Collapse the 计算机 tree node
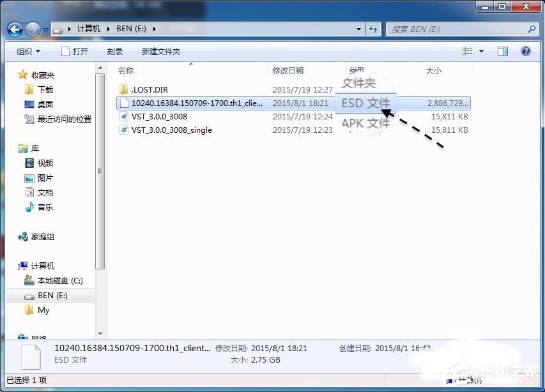The height and width of the screenshot is (392, 545). click(13, 266)
